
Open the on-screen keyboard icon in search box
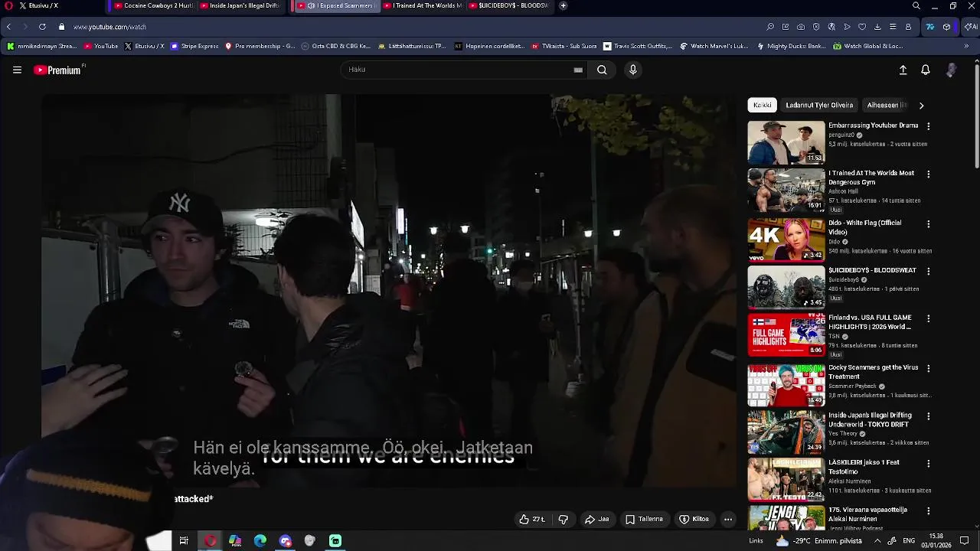[x=578, y=70]
